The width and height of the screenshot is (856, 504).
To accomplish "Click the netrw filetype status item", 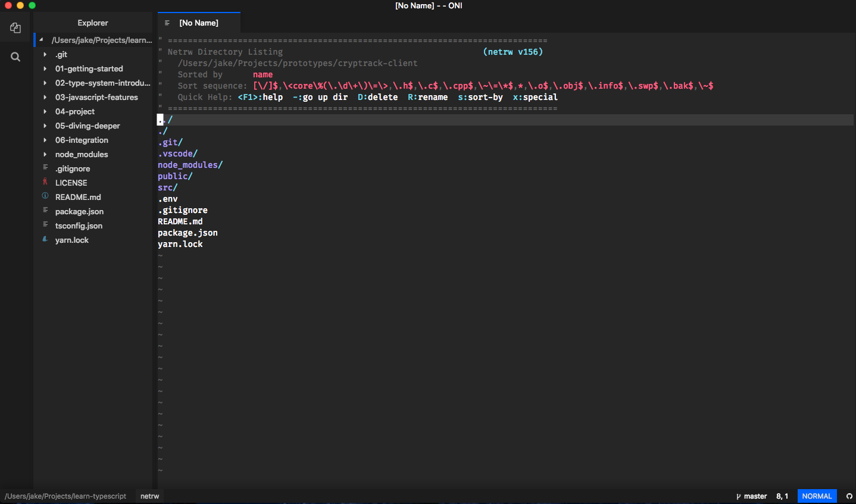I will [149, 496].
